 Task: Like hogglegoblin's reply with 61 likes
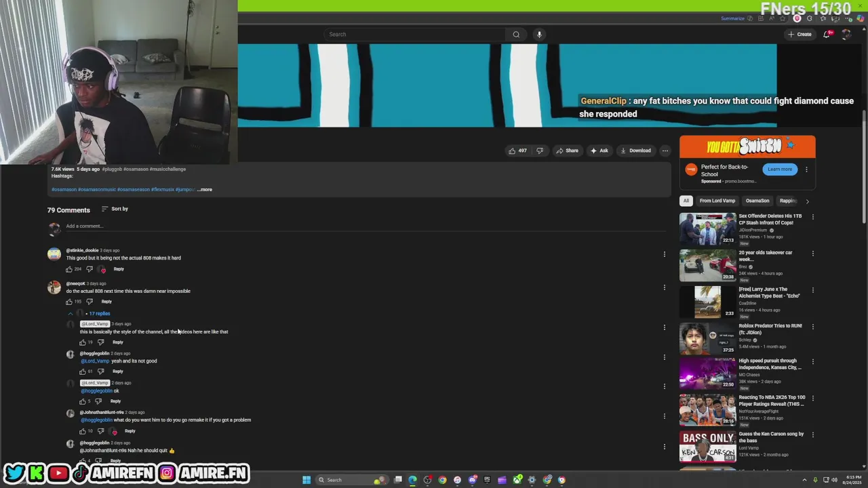83,371
